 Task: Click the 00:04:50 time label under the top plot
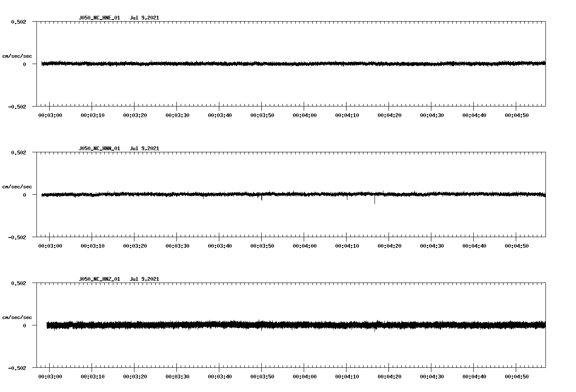(x=517, y=114)
